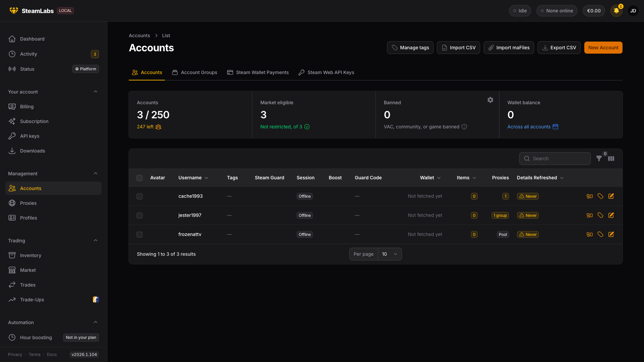The width and height of the screenshot is (644, 362).
Task: Click the €0.00 balance pill
Action: (594, 11)
